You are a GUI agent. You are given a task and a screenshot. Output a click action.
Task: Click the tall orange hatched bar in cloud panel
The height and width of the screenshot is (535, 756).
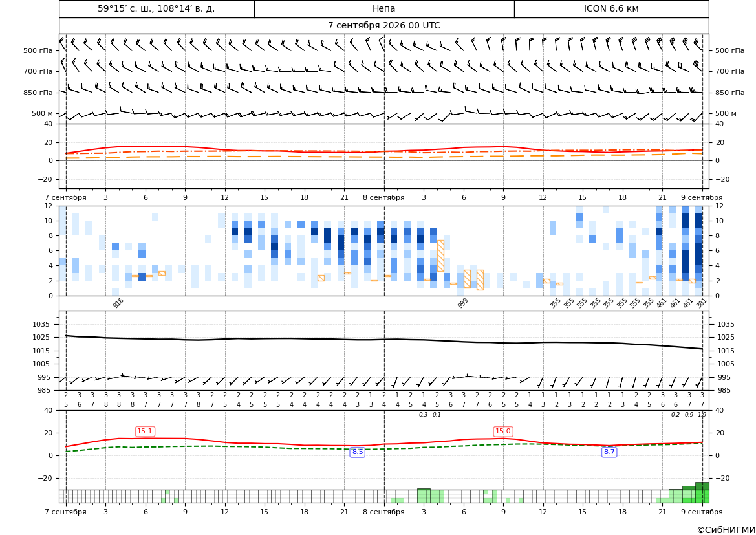(440, 256)
